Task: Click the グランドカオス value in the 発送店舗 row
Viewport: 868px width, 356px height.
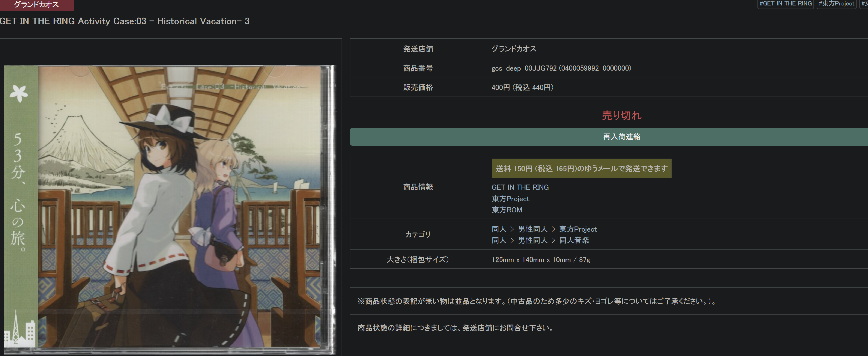Action: pos(514,49)
